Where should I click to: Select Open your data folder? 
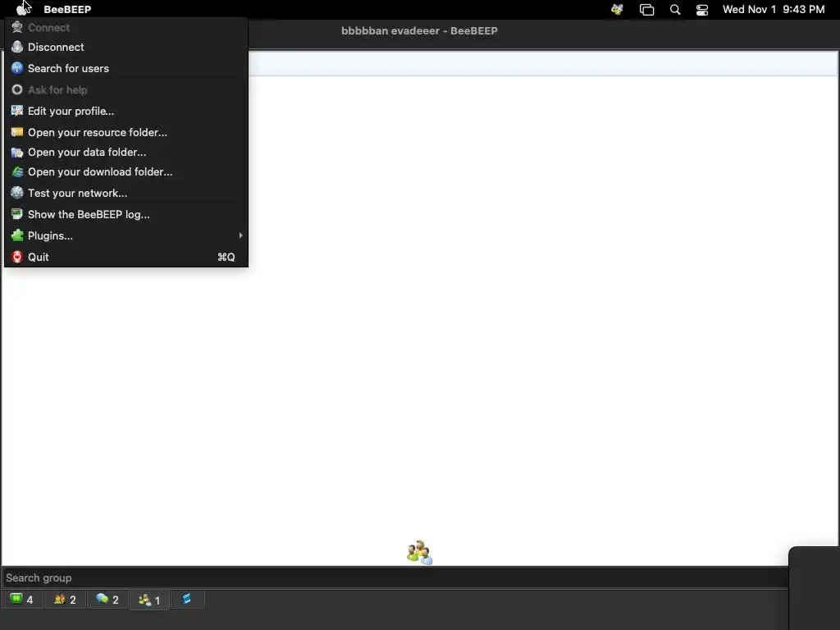(x=126, y=152)
